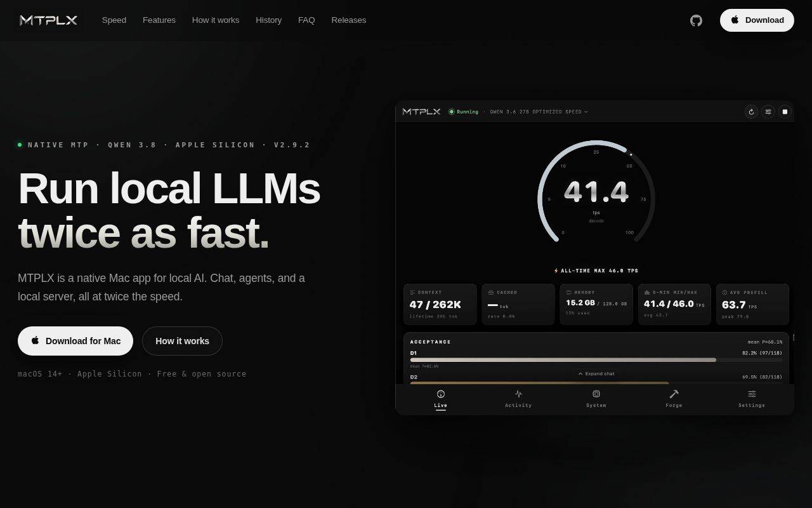The image size is (812, 508).
Task: Click the 41.4 tps gauge readout
Action: click(x=596, y=191)
